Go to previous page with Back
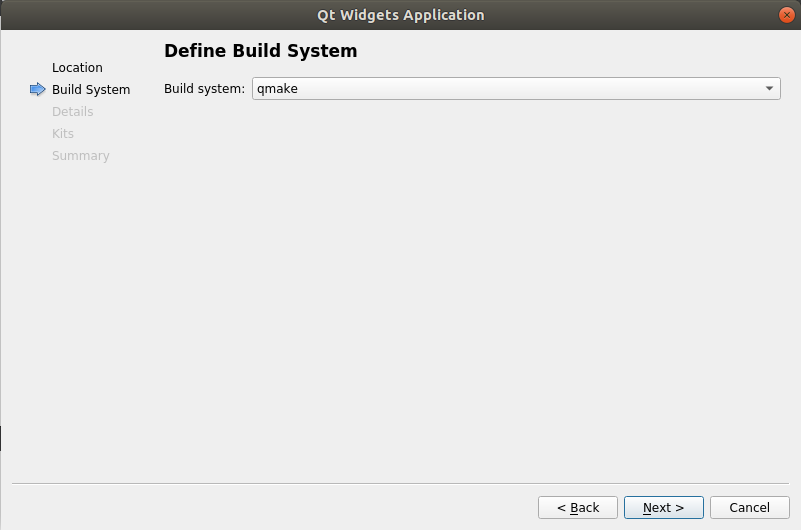The image size is (801, 530). tap(578, 508)
